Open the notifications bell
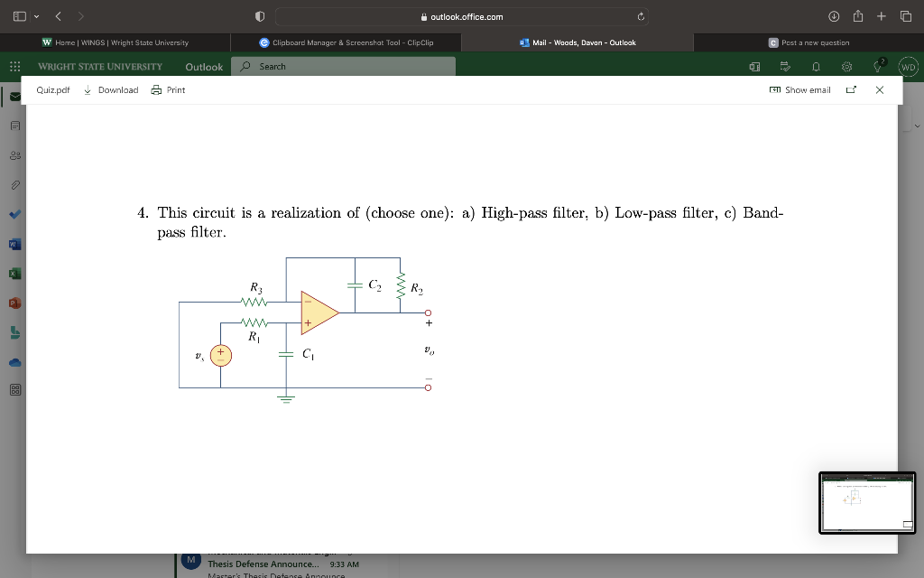This screenshot has width=924, height=578. pyautogui.click(x=815, y=66)
